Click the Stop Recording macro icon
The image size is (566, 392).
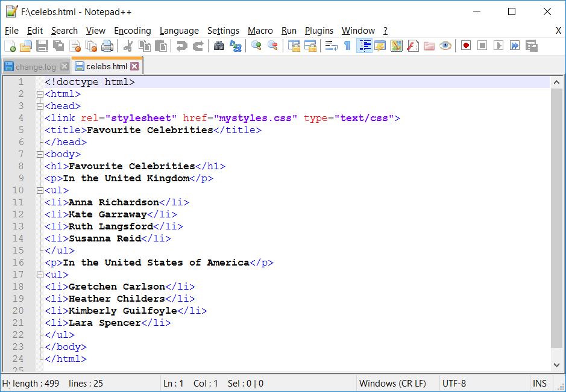coord(482,46)
